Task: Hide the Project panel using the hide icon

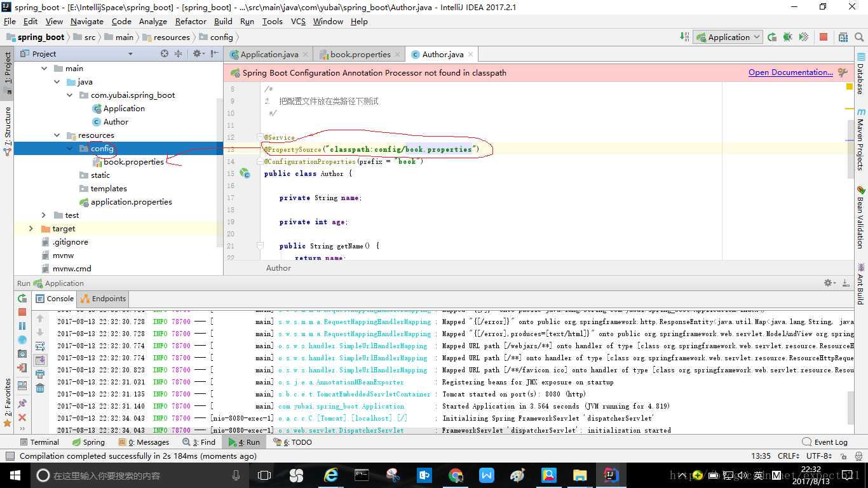Action: click(214, 54)
